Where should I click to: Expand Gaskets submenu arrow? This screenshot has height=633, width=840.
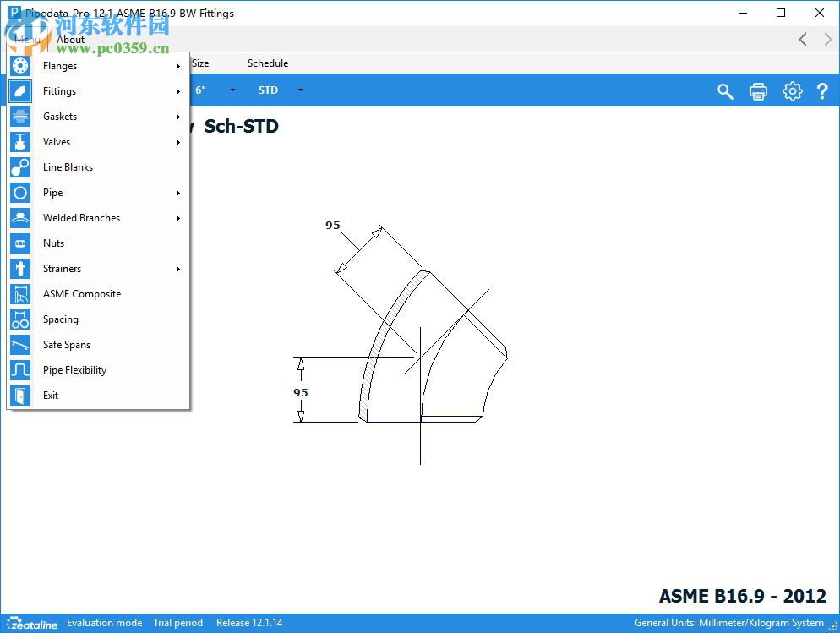[x=177, y=117]
